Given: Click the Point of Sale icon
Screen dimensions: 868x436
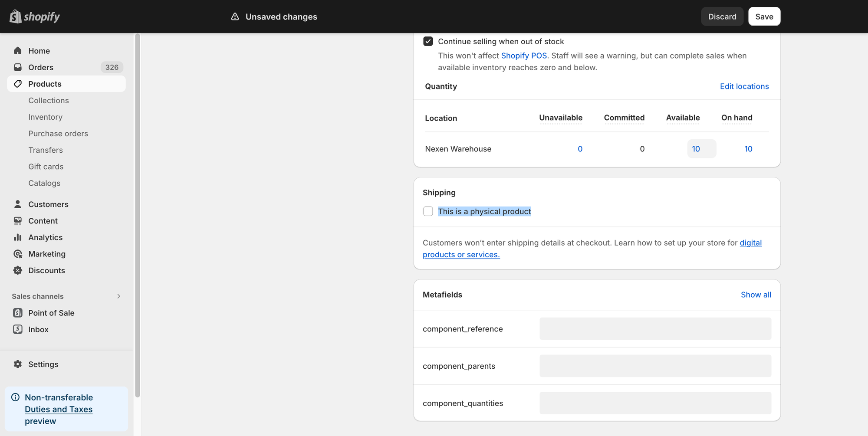Looking at the screenshot, I should tap(18, 313).
